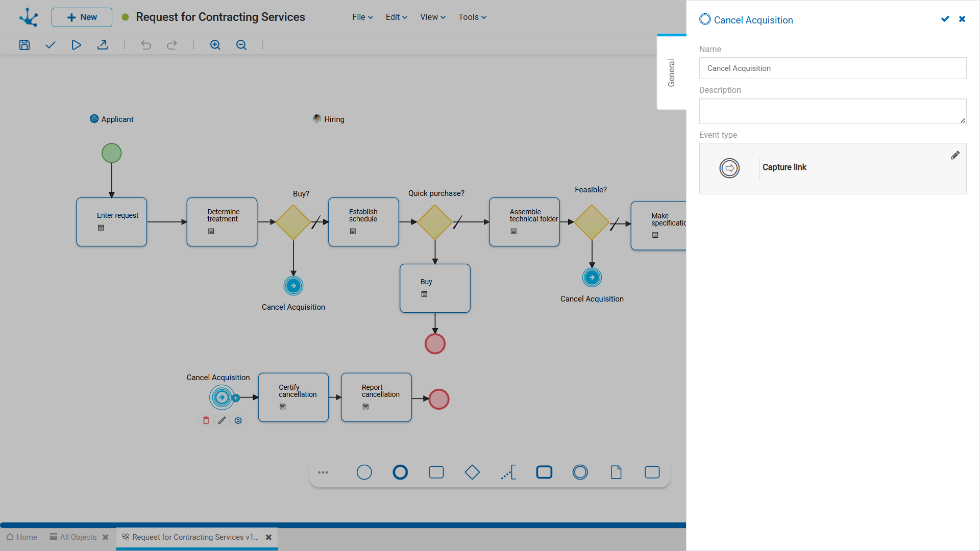The image size is (980, 551).
Task: Select the intermediate event double circle in palette
Action: tap(580, 472)
